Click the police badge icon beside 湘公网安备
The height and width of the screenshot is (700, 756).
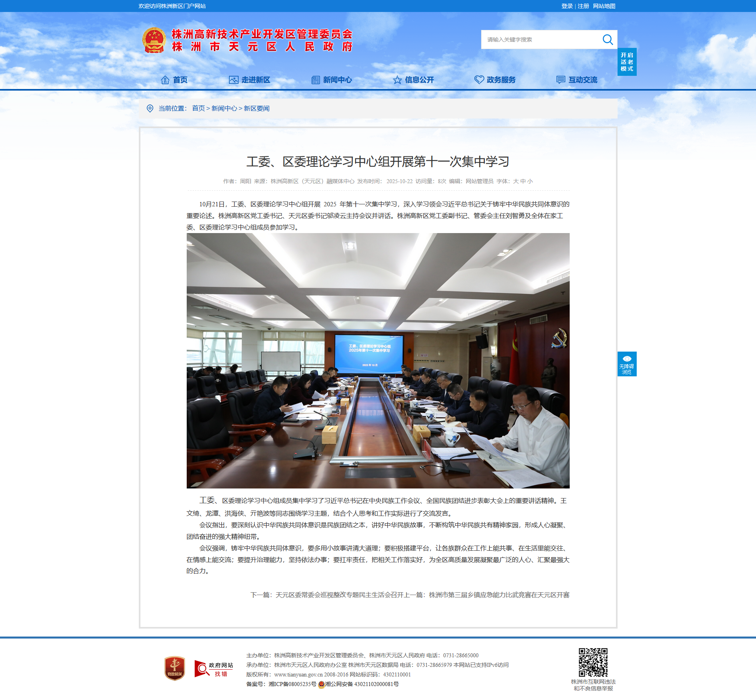pyautogui.click(x=321, y=684)
